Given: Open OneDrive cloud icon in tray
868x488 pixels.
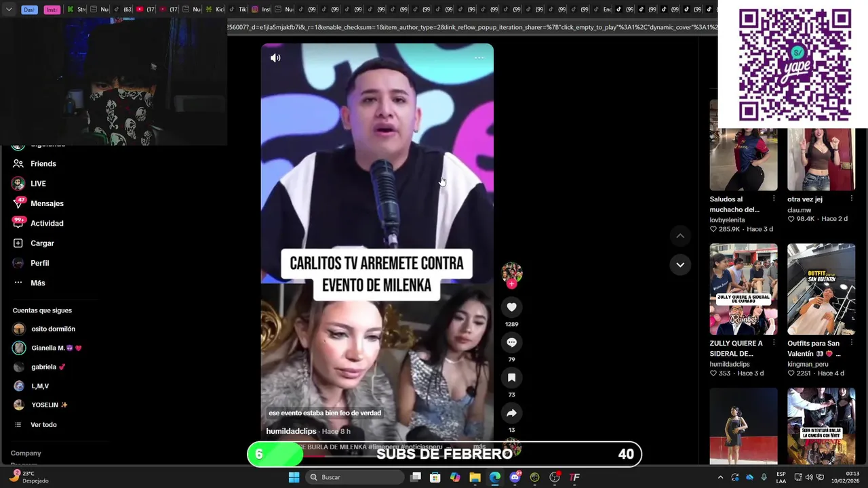Looking at the screenshot, I should coord(749,477).
